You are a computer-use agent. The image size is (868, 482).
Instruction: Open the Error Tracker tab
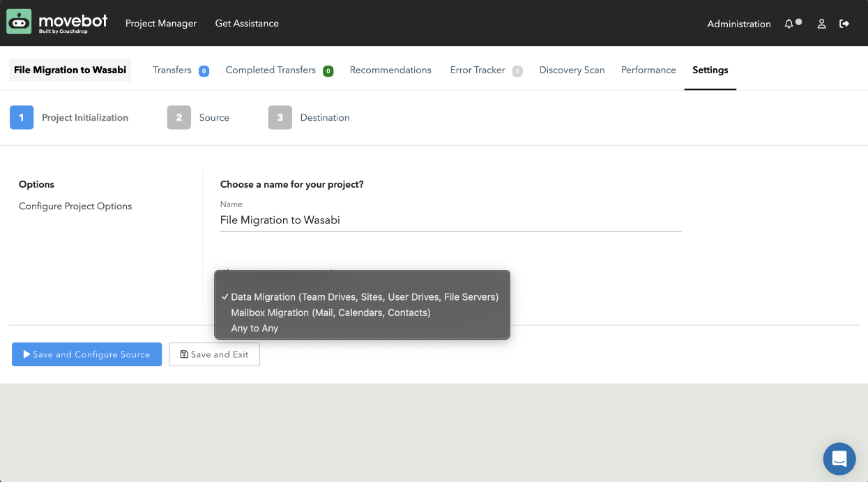(x=478, y=70)
